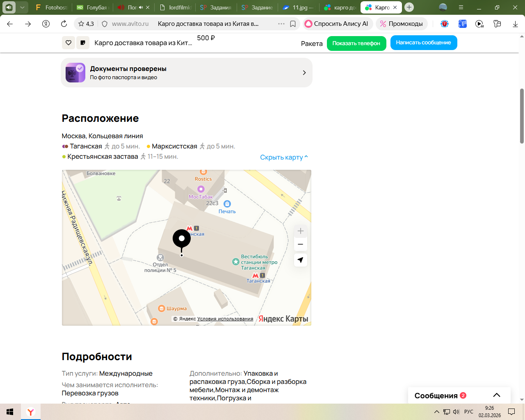The height and width of the screenshot is (420, 525).
Task: Open the browser downloads icon
Action: [515, 24]
